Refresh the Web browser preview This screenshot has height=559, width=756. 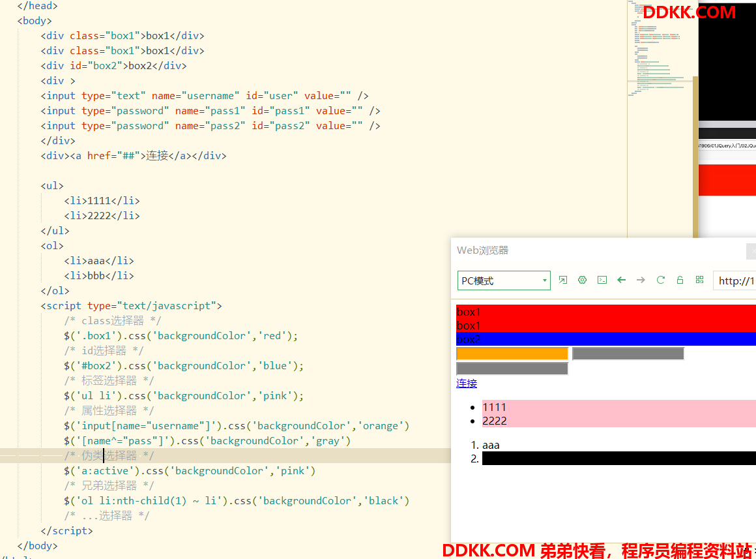[x=661, y=280]
